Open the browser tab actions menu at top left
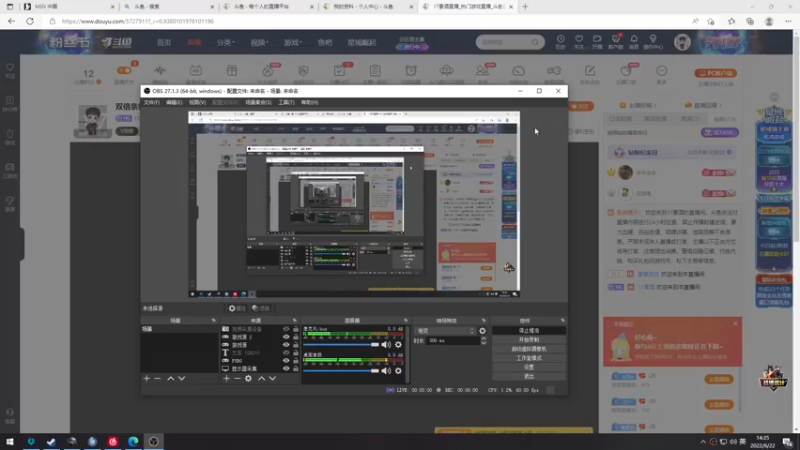 (10, 7)
